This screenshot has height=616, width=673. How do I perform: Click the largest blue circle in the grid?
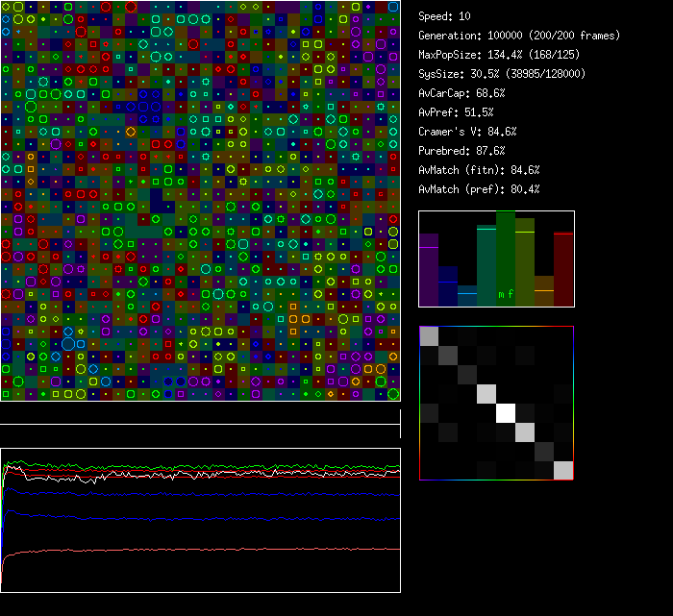pyautogui.click(x=68, y=343)
